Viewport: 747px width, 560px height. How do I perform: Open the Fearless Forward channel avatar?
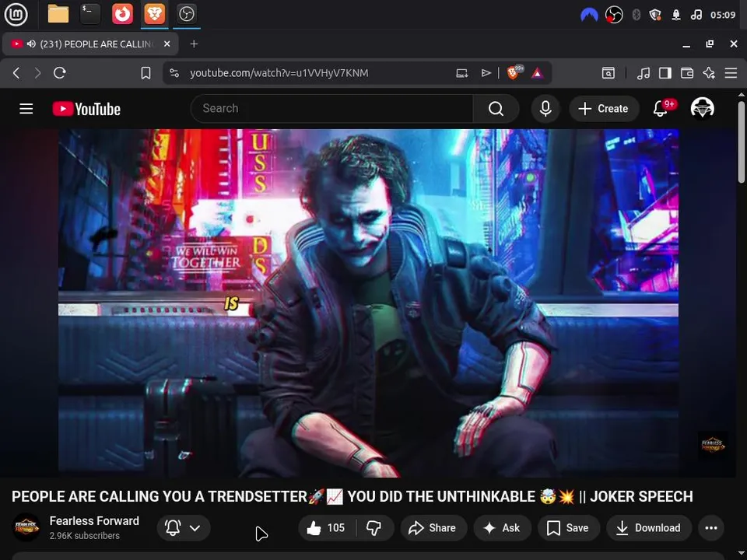[26, 527]
